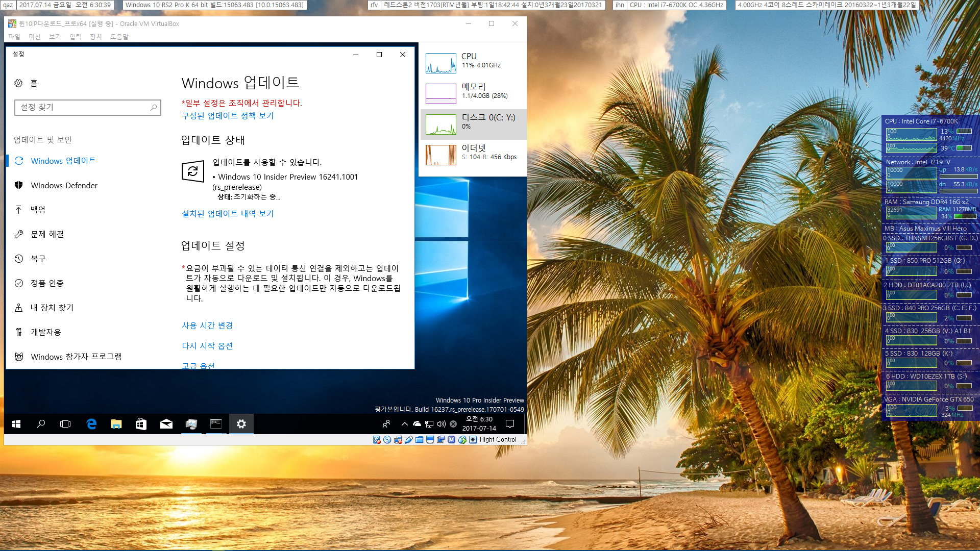Open VirtualBox 도움말 menu
This screenshot has width=980, height=551.
119,37
